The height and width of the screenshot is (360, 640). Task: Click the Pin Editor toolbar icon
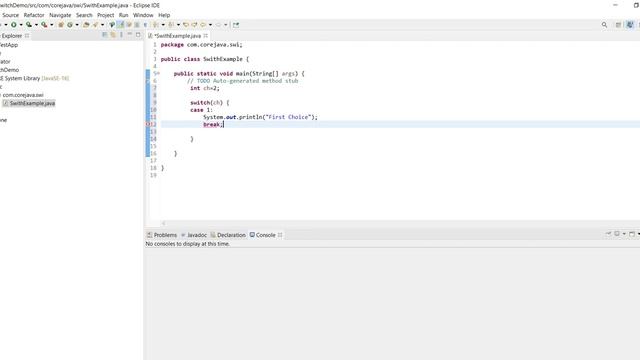(x=236, y=25)
